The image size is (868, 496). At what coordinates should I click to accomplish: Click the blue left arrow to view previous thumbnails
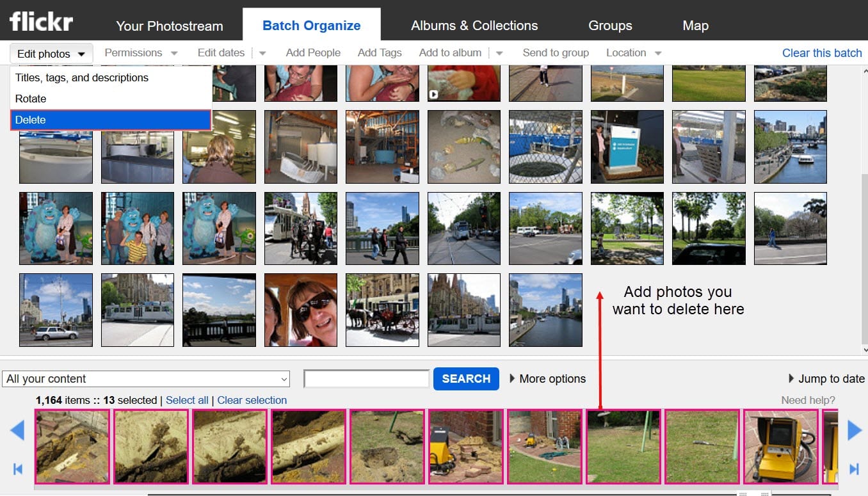coord(17,429)
